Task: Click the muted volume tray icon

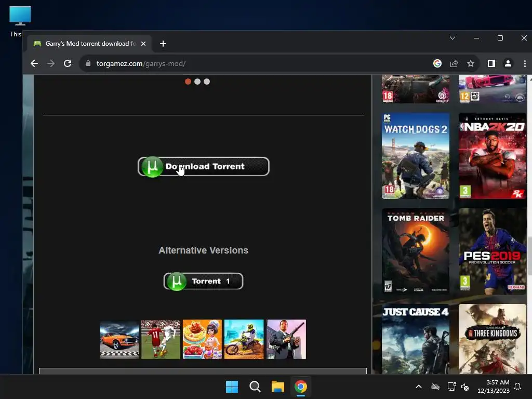Action: click(465, 387)
